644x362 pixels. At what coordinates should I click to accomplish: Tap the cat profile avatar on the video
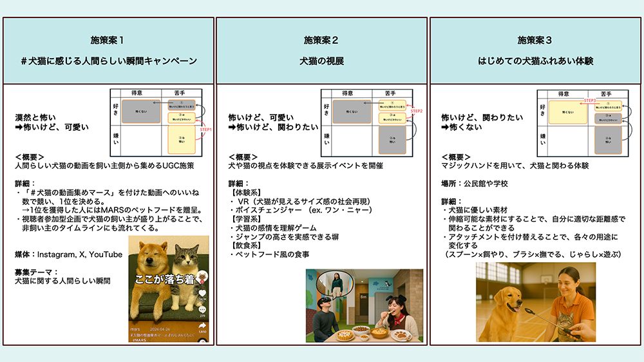click(202, 276)
